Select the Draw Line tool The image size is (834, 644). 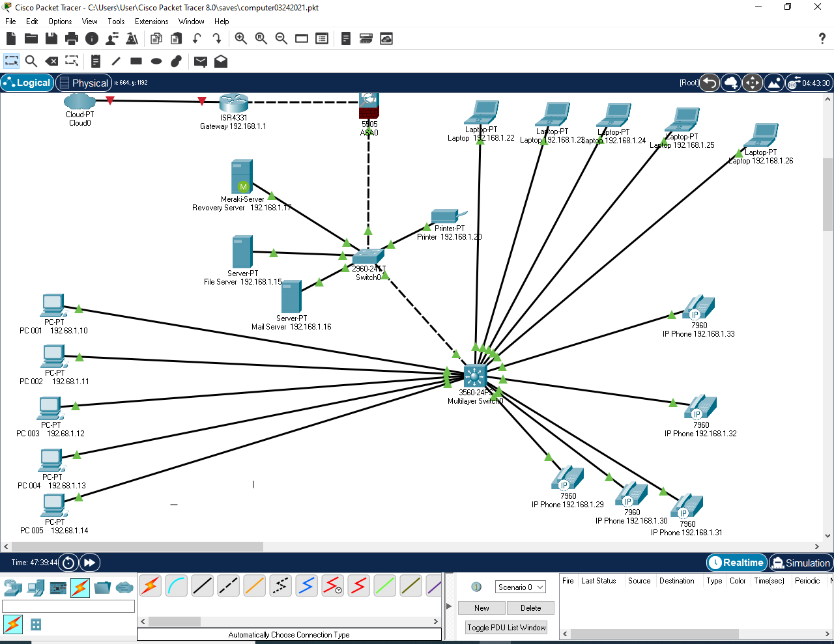(x=116, y=61)
